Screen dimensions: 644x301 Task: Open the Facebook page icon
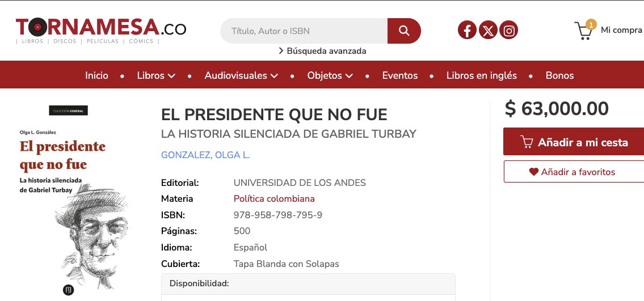click(x=467, y=31)
